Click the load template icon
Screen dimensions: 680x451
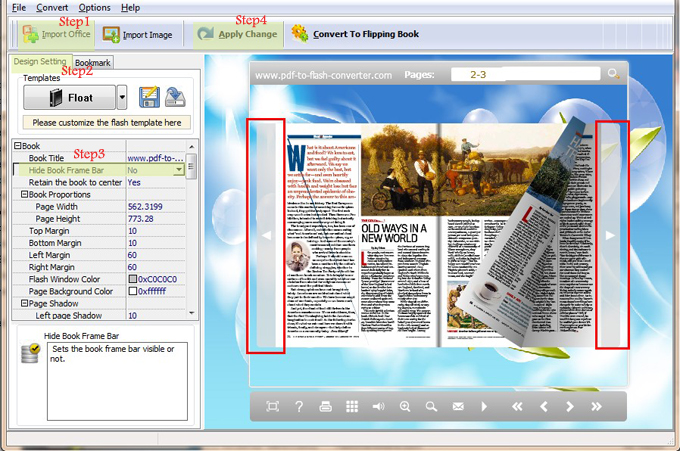point(175,97)
